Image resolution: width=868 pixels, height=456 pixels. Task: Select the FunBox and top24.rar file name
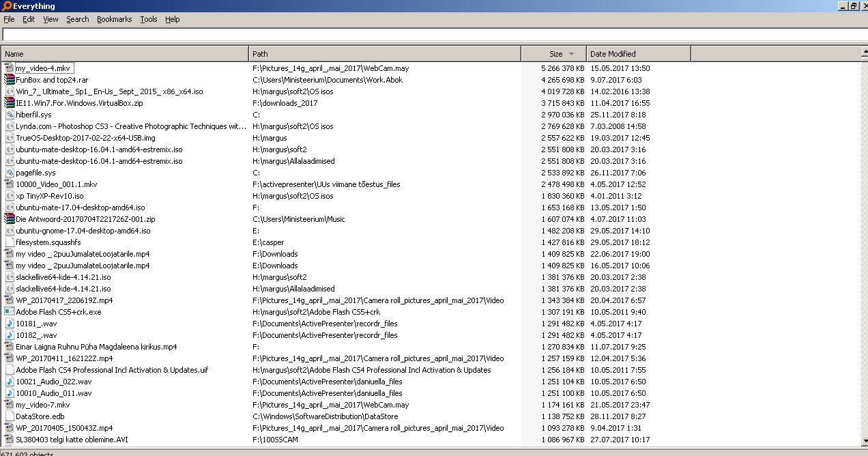(x=52, y=80)
